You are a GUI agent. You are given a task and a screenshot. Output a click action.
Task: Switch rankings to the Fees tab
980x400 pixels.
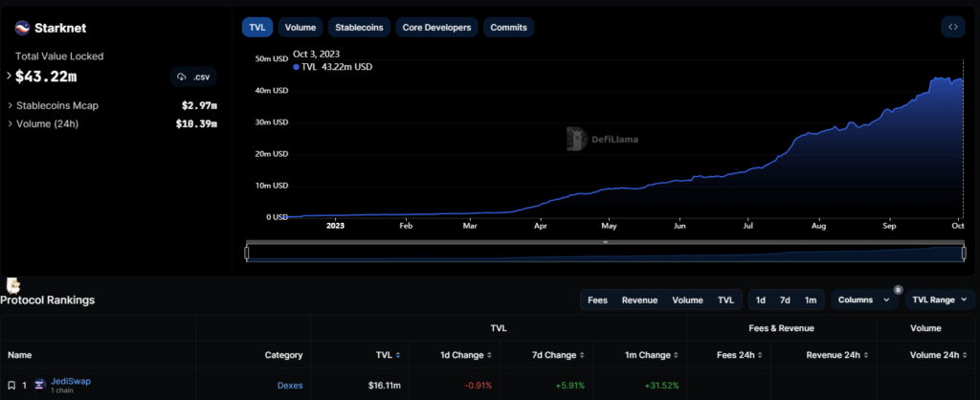[x=597, y=300]
